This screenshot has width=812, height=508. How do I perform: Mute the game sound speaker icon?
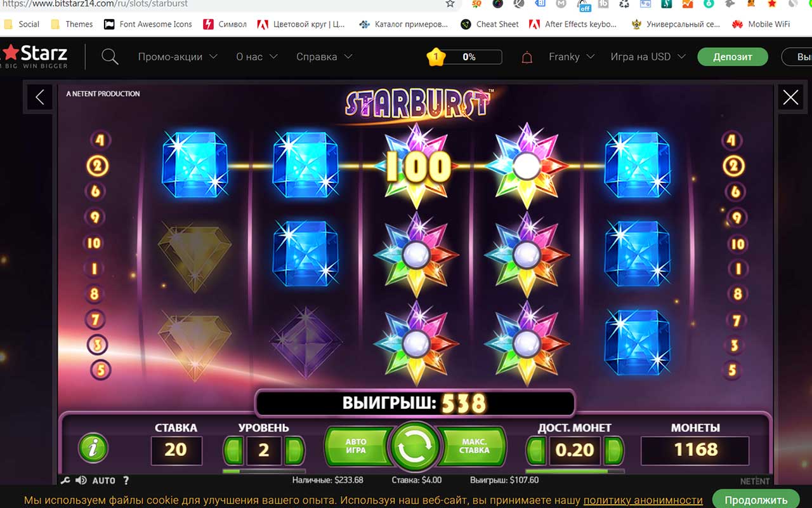(x=81, y=481)
